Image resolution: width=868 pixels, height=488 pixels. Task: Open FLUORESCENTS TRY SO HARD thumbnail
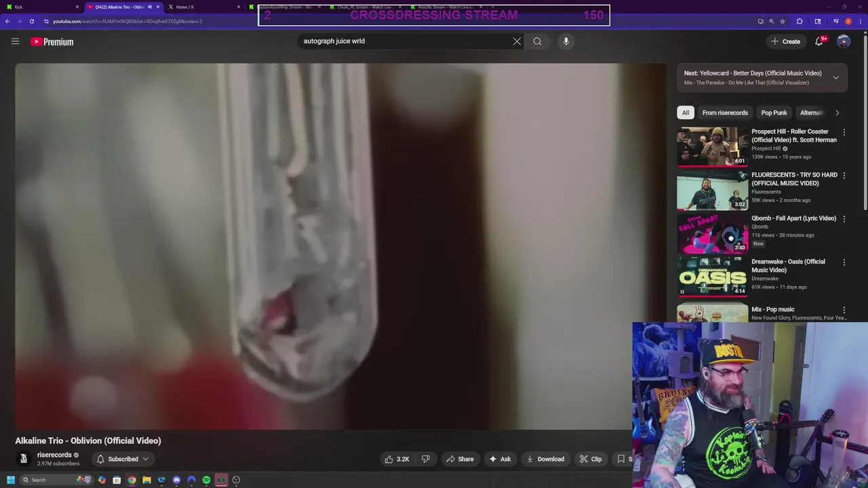pos(712,190)
